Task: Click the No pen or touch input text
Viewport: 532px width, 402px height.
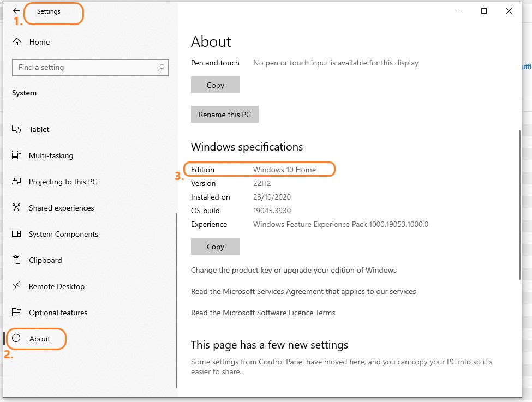Action: pos(336,63)
